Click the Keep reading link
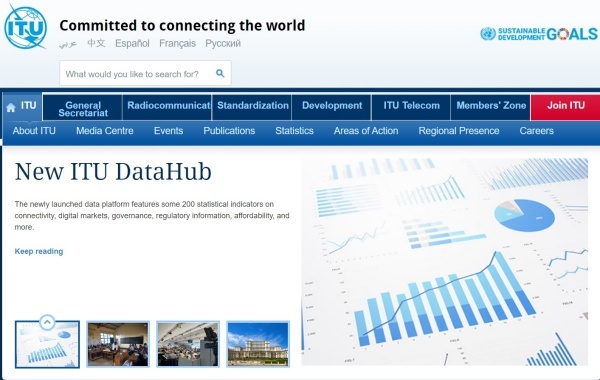The image size is (600, 380). [x=39, y=251]
